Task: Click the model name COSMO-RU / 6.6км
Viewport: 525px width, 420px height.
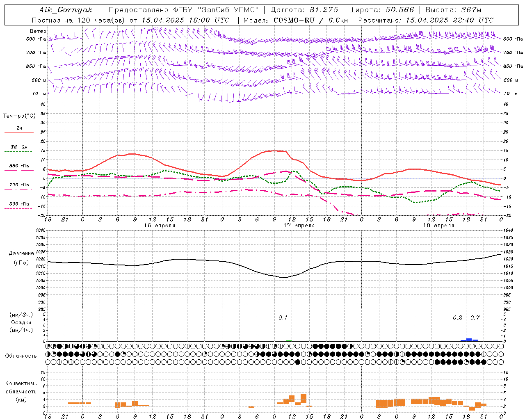Action: coord(311,20)
